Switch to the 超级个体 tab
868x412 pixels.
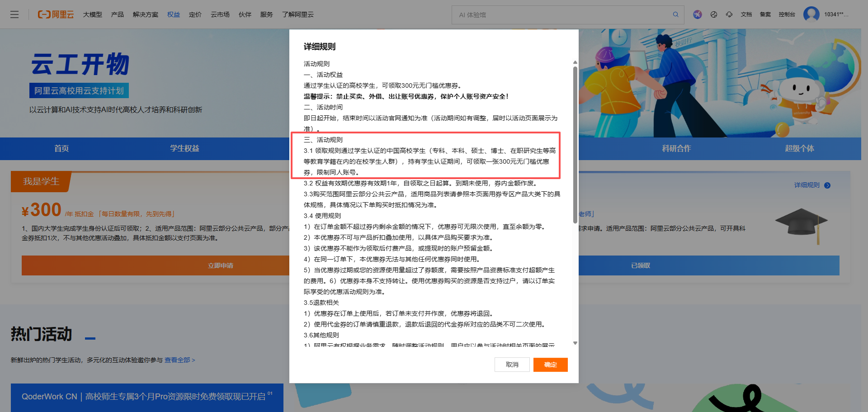coord(799,148)
